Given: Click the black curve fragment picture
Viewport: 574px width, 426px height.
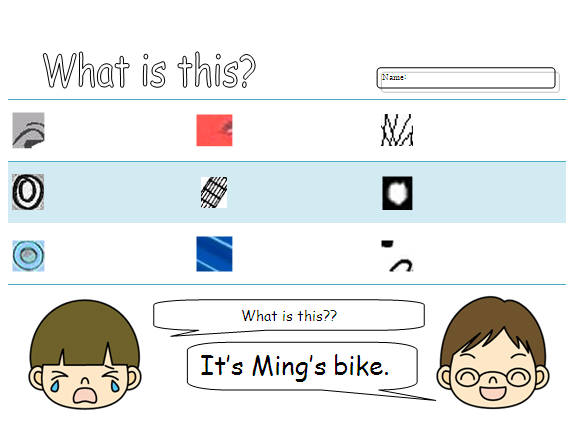Looking at the screenshot, I should [x=397, y=255].
